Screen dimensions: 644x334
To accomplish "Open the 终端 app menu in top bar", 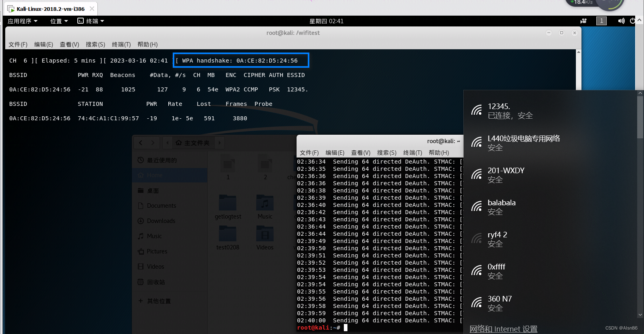I will pyautogui.click(x=91, y=21).
